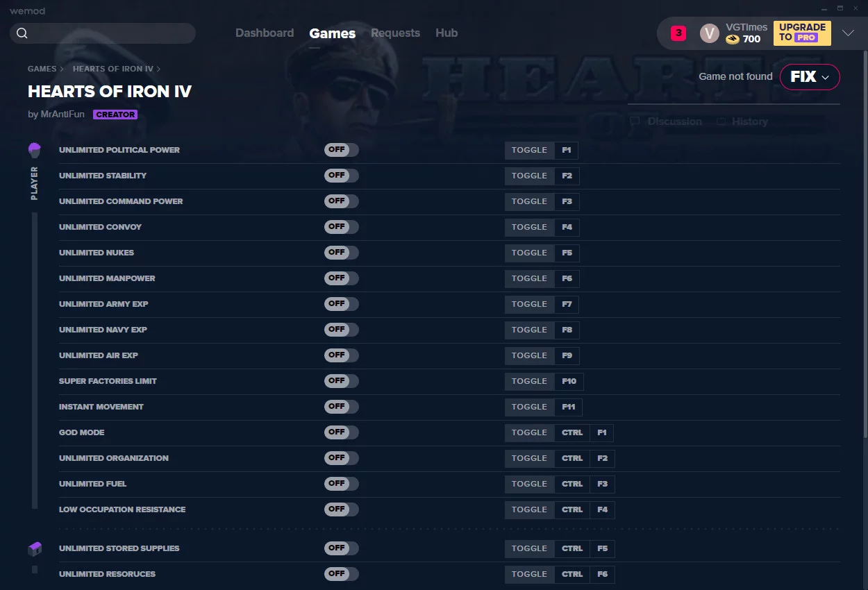The width and height of the screenshot is (868, 590).
Task: Click TOGGLE button for Unlimited Navy Exp
Action: pyautogui.click(x=530, y=330)
